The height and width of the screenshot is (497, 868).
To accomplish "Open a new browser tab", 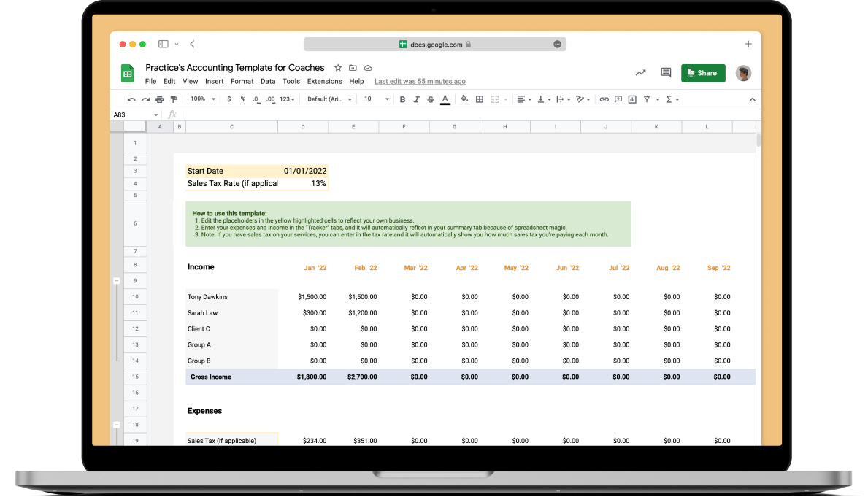I will [x=748, y=44].
